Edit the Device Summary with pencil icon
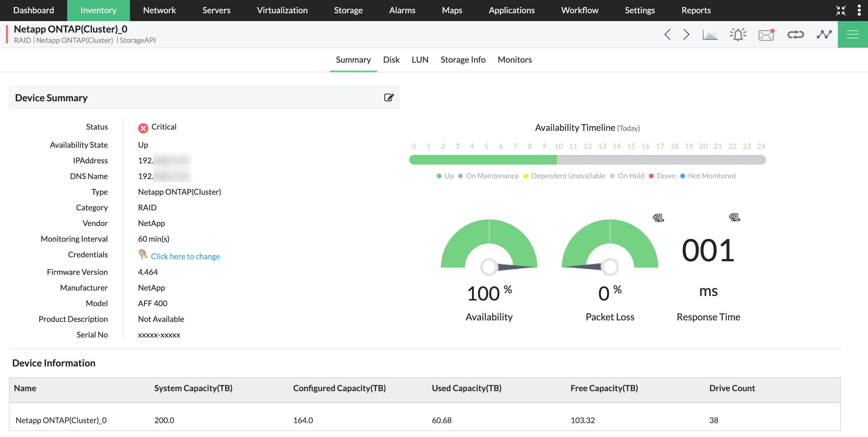The height and width of the screenshot is (437, 868). point(389,98)
